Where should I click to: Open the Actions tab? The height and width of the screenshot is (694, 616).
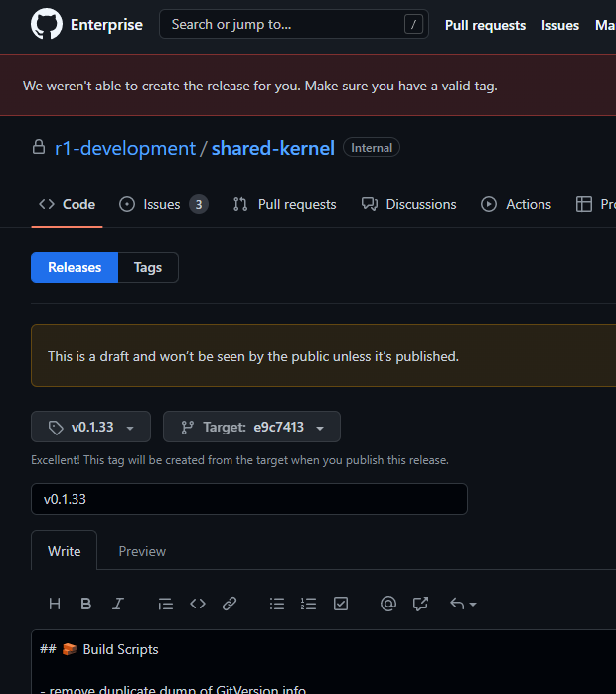click(516, 204)
